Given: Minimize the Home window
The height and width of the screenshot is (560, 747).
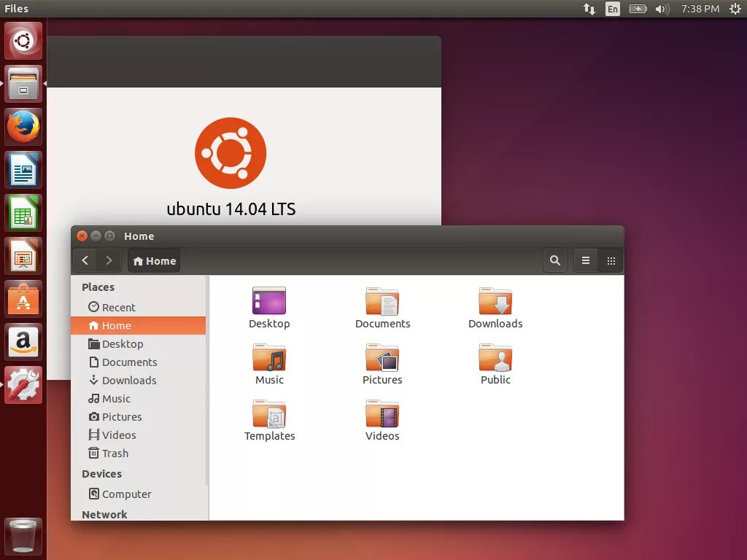Looking at the screenshot, I should point(96,236).
